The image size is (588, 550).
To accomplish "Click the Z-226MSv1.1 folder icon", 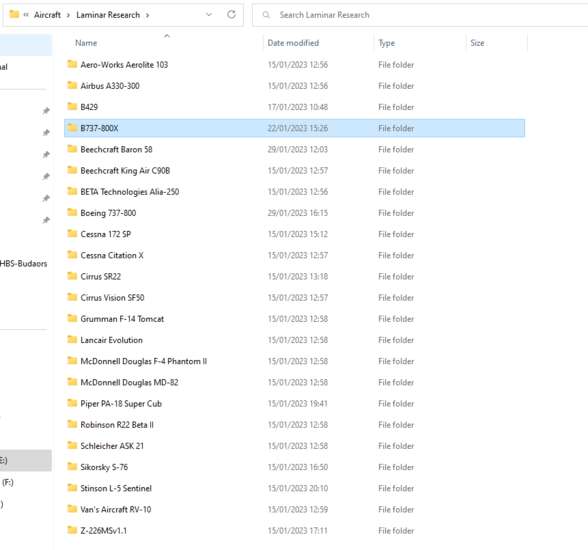I will tap(72, 530).
